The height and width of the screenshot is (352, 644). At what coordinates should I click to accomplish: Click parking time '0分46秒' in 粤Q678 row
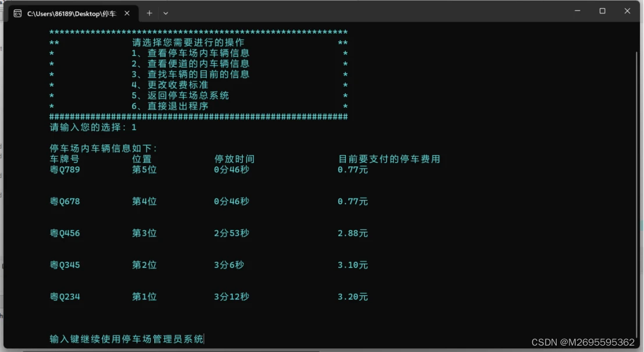pyautogui.click(x=232, y=202)
